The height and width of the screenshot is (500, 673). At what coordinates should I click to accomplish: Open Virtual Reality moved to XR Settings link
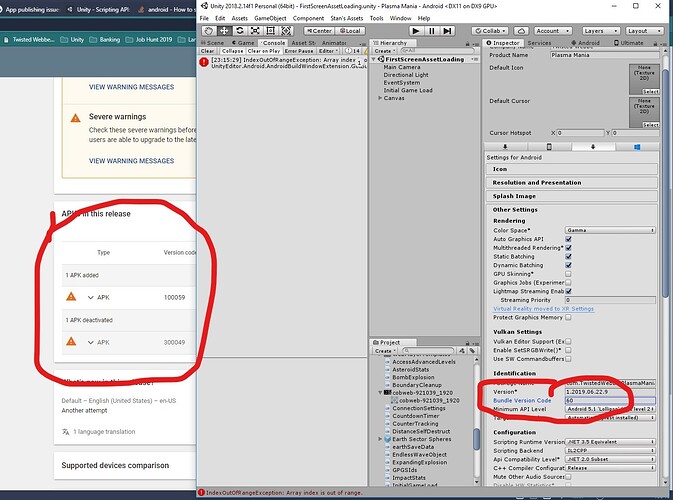pos(543,309)
